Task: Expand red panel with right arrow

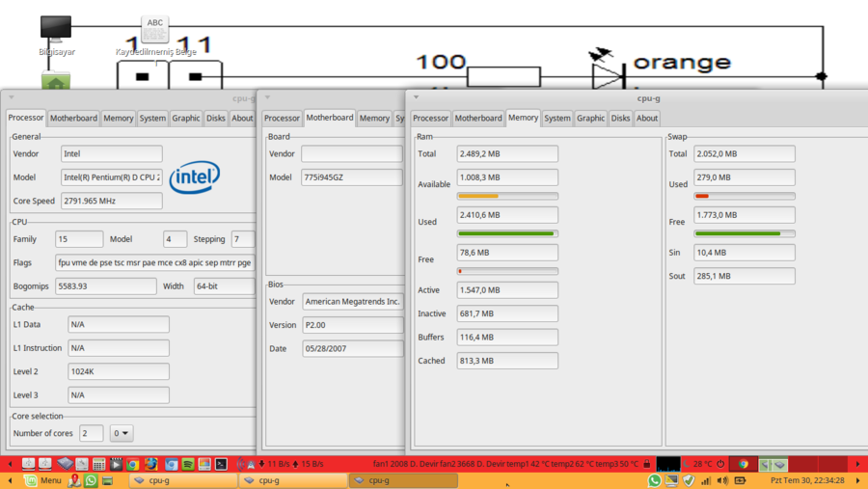Action: tap(857, 464)
